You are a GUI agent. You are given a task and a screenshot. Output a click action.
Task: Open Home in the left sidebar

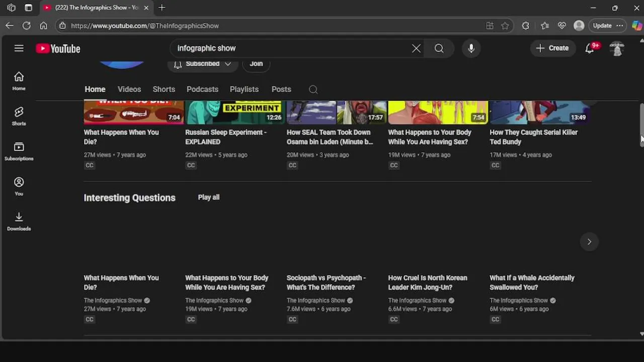pyautogui.click(x=19, y=81)
